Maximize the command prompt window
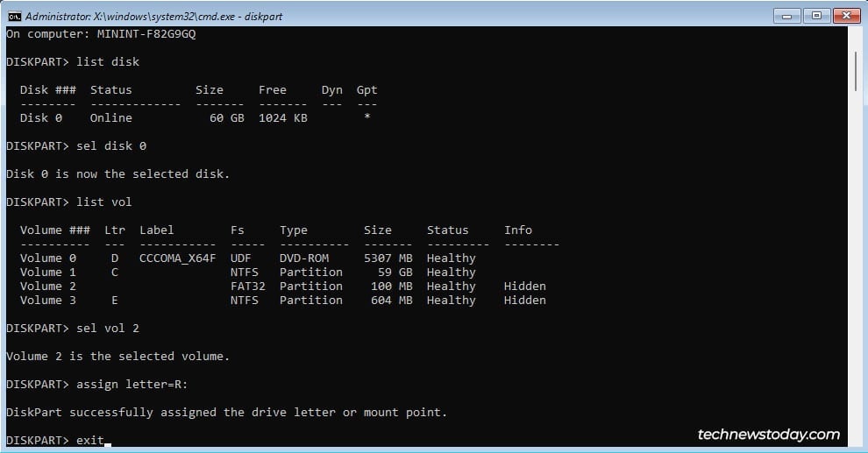 pyautogui.click(x=816, y=16)
